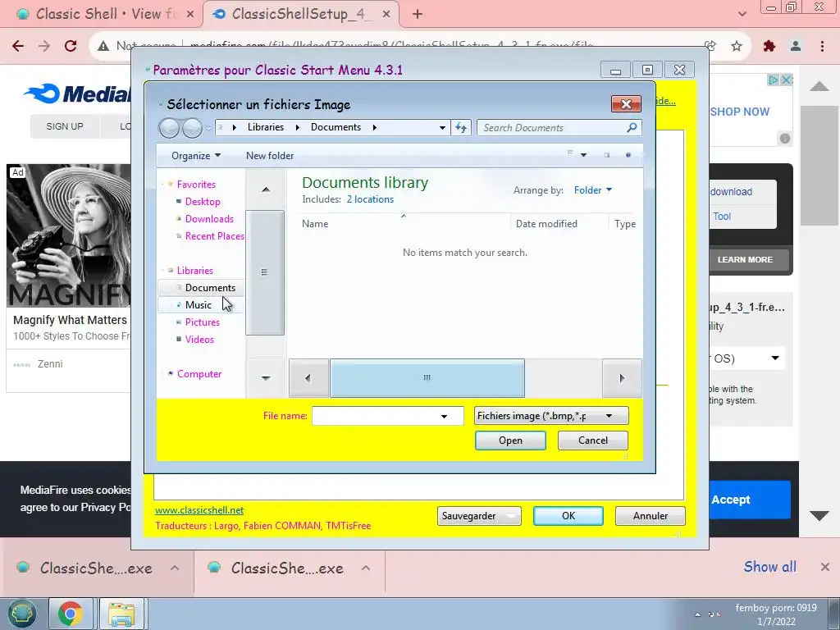This screenshot has width=840, height=630.
Task: Open the view options dropdown arrow
Action: (x=584, y=155)
